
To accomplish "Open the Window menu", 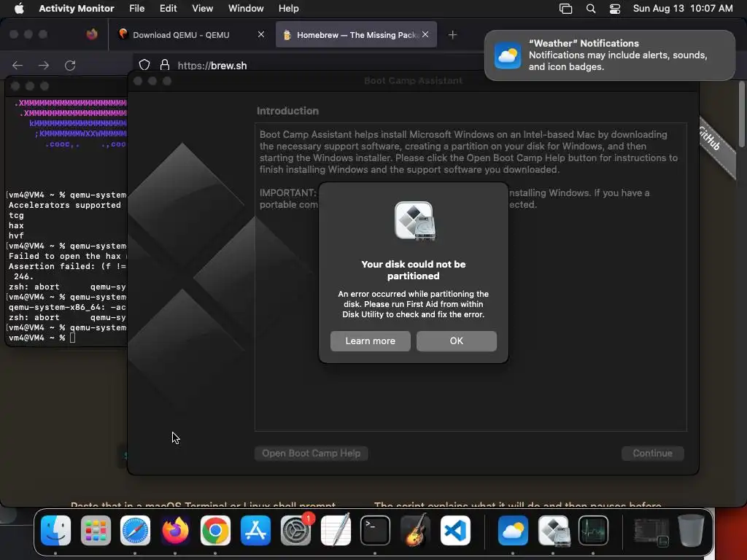I will [246, 8].
